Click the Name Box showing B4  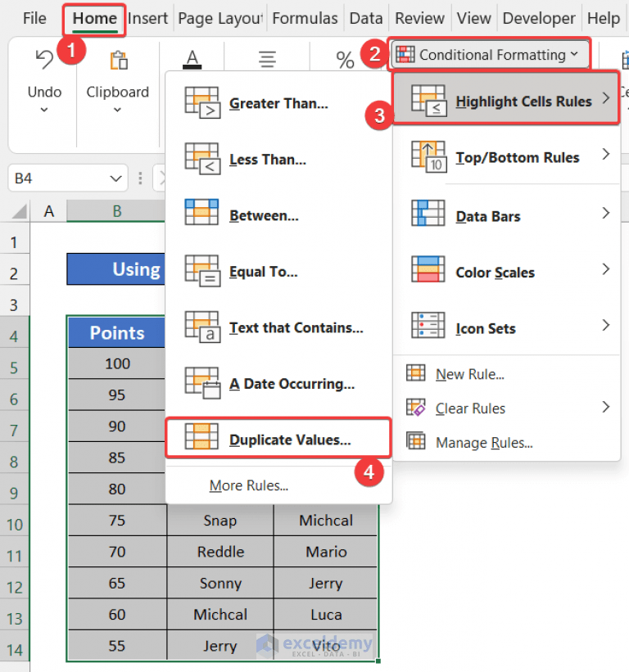click(68, 178)
